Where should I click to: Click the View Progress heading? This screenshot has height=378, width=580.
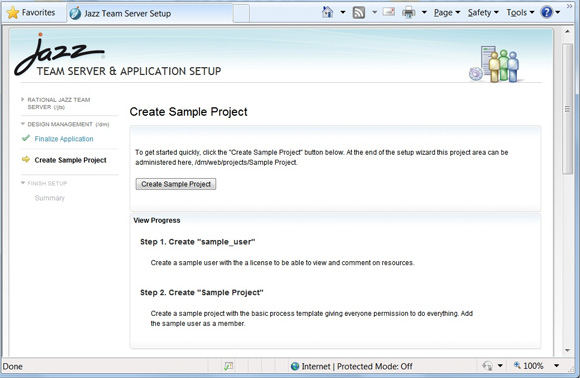tap(157, 220)
